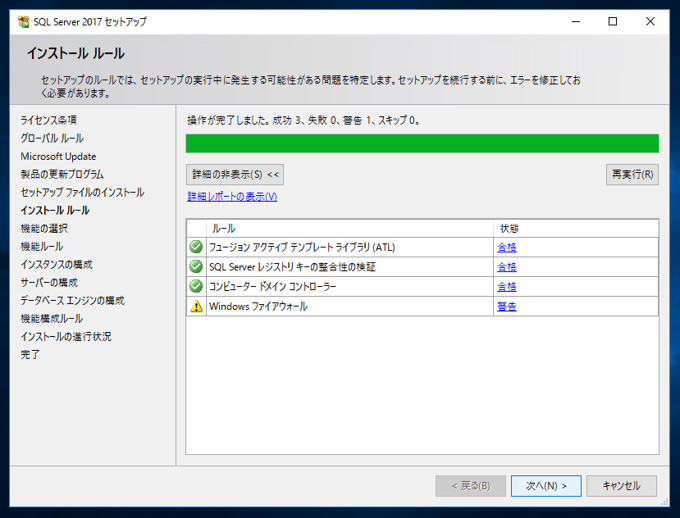Click the ルール column header
The width and height of the screenshot is (680, 518).
pos(350,228)
